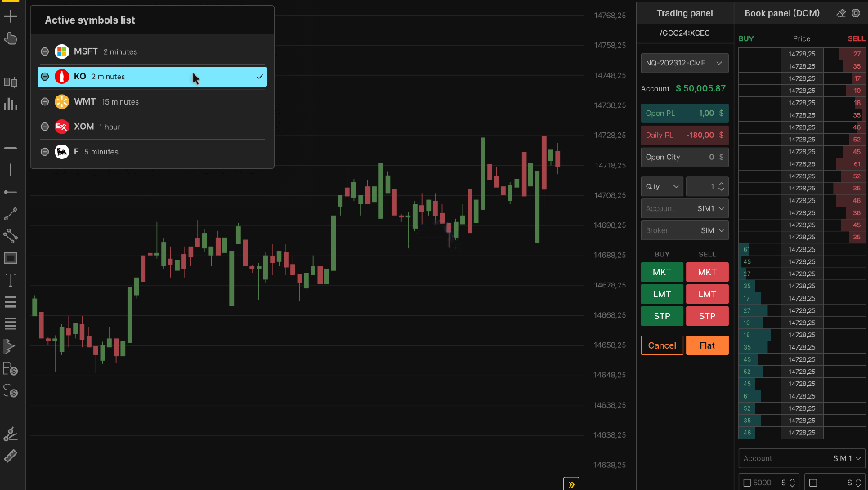Viewport: 868px width, 490px height.
Task: Select E 5 minutes symbol row
Action: [152, 152]
